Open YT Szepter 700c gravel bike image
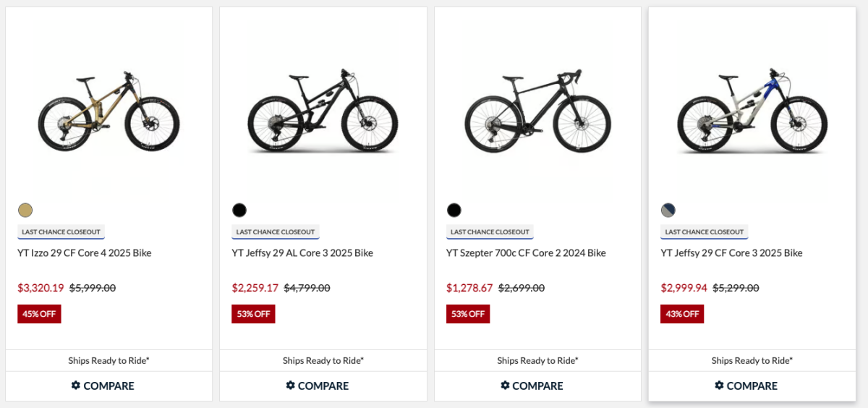 tap(537, 112)
